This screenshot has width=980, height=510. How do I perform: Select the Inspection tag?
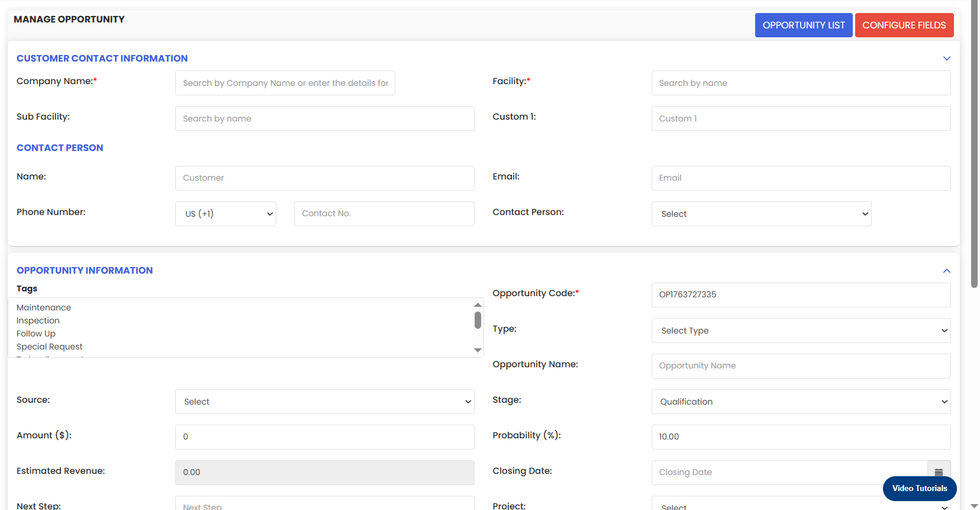(x=38, y=320)
